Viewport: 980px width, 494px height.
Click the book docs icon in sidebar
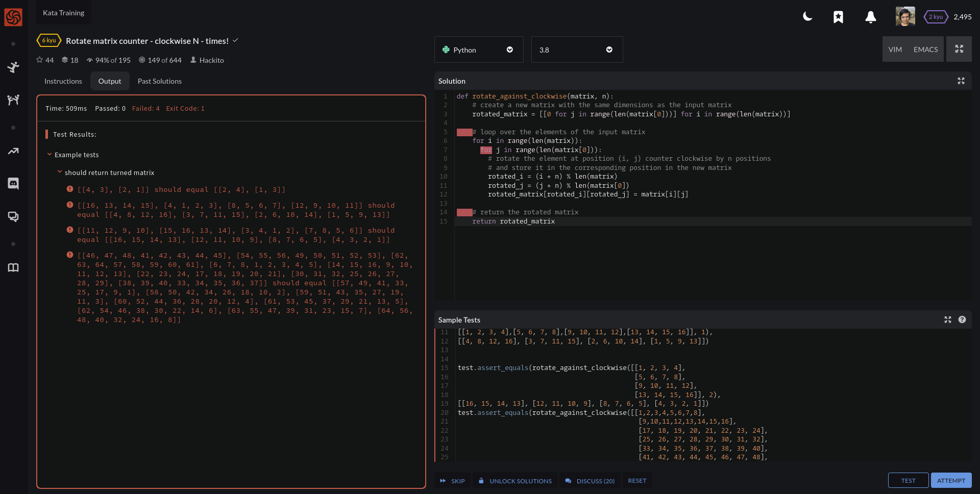tap(13, 268)
